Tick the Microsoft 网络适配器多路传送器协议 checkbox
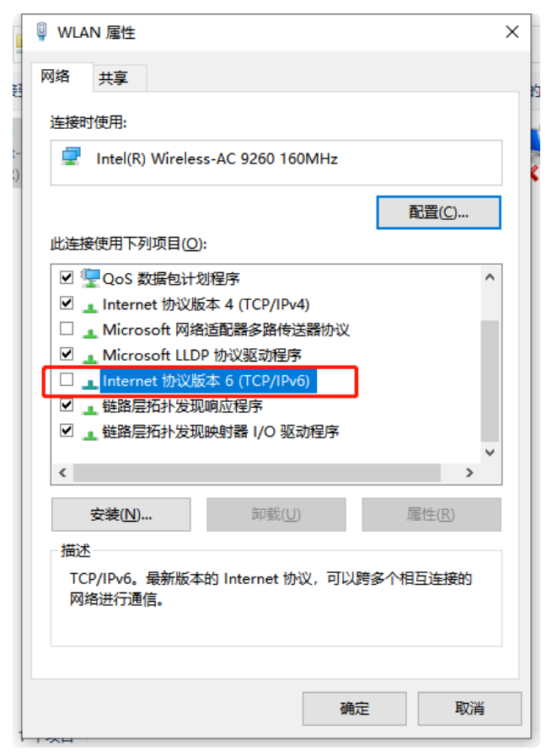The width and height of the screenshot is (552, 756). click(x=67, y=329)
